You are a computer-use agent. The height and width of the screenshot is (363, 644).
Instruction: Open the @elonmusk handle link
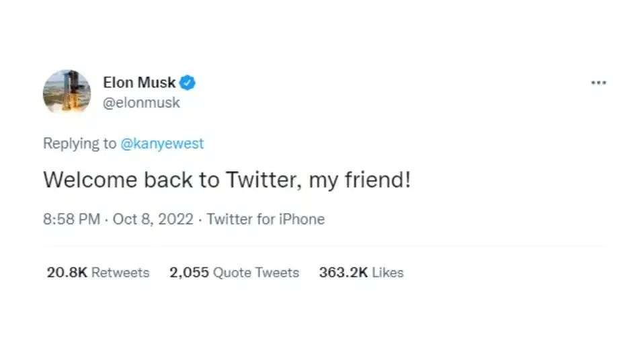pos(141,103)
